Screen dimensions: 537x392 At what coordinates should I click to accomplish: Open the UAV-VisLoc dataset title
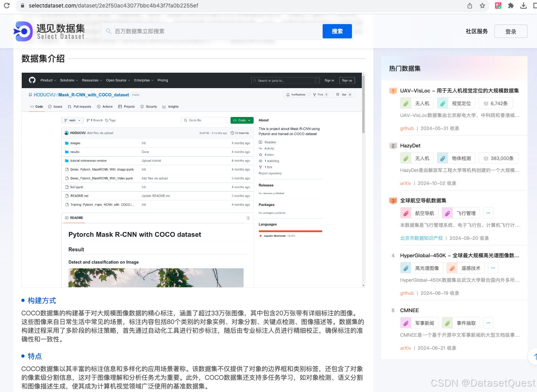(x=459, y=90)
